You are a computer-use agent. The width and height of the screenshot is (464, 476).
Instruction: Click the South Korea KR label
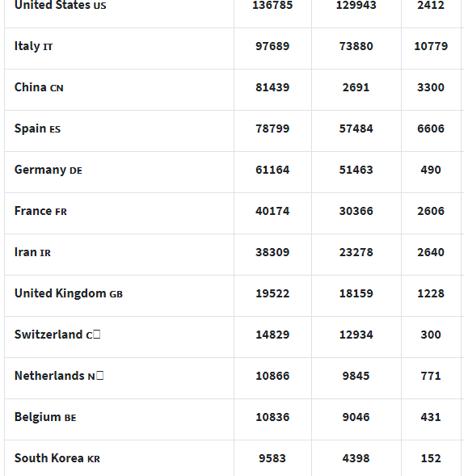pyautogui.click(x=57, y=458)
